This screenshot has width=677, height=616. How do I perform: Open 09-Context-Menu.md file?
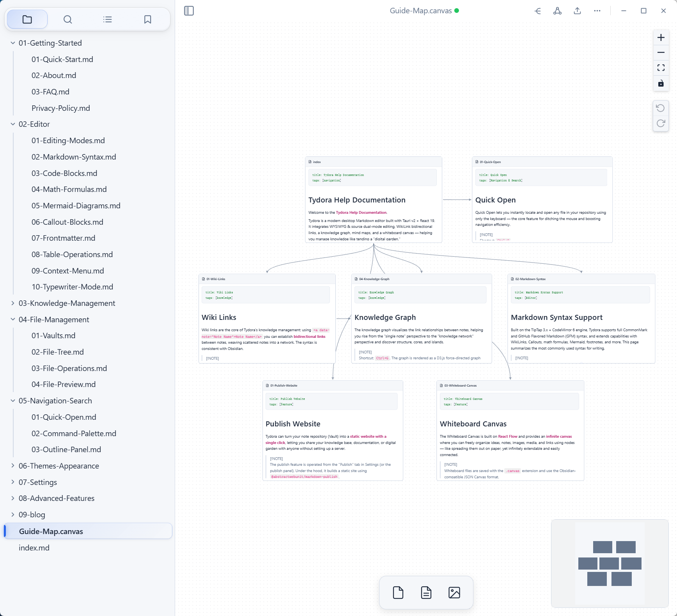point(68,271)
